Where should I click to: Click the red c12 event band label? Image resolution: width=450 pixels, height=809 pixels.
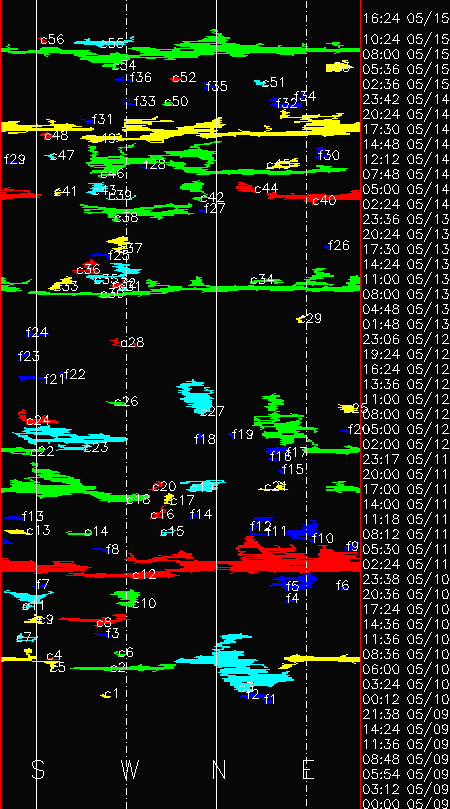click(x=144, y=574)
